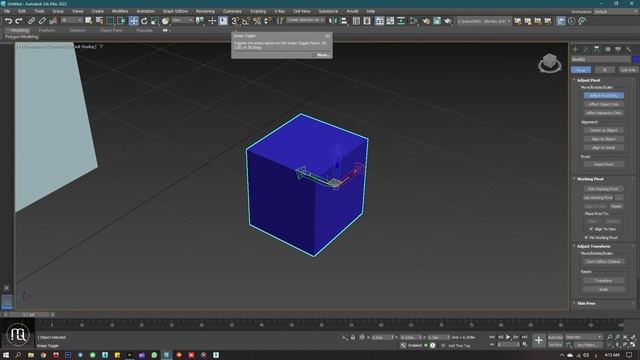
Task: Toggle the Spinner Snap icon
Action: pyautogui.click(x=267, y=21)
